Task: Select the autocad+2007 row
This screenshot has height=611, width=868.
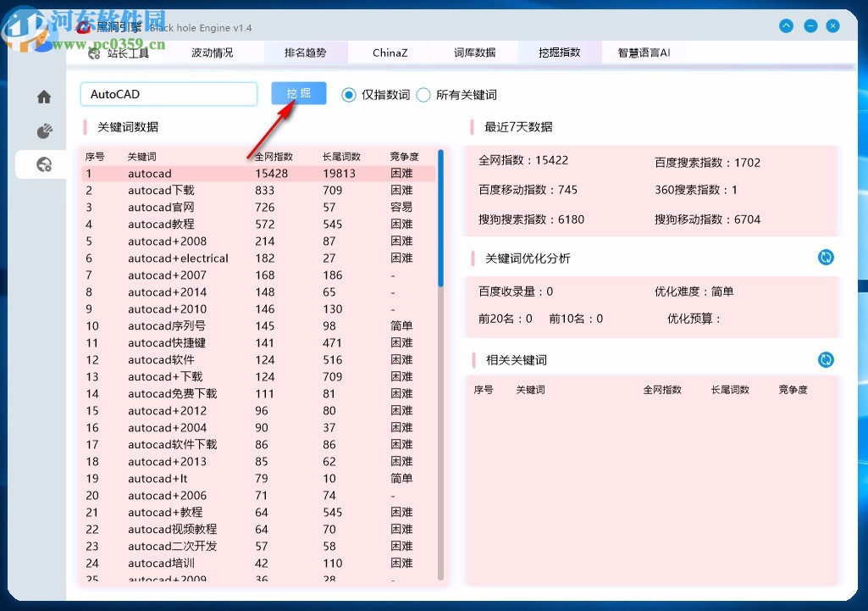Action: [259, 275]
